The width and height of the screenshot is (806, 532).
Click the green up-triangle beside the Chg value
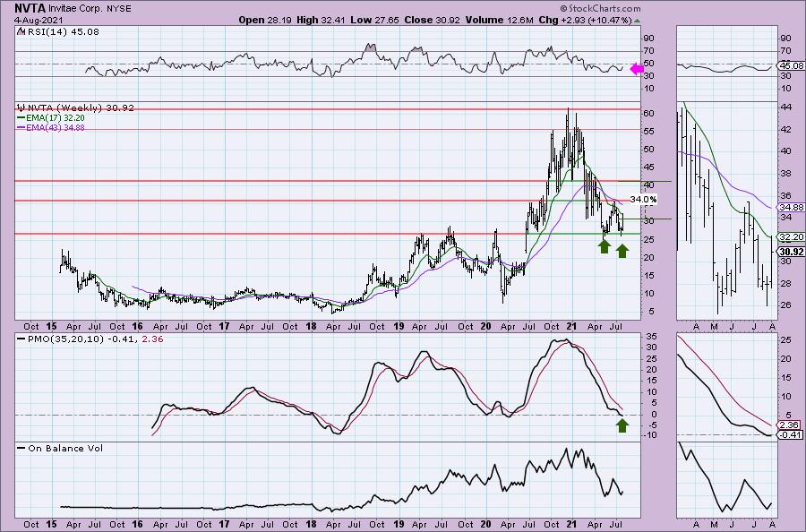coord(638,21)
